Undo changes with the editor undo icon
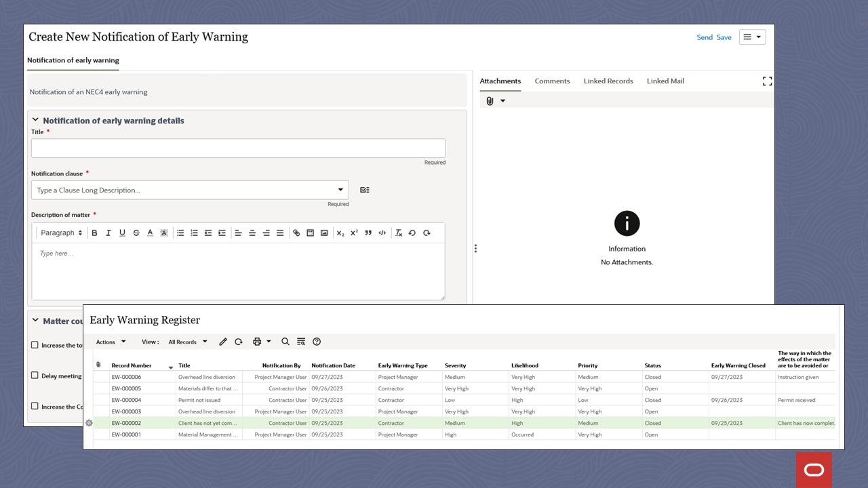This screenshot has width=868, height=488. [x=412, y=232]
